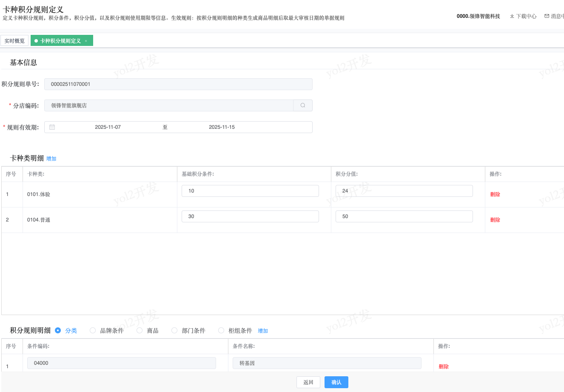Select the 品牌条件 radio option
This screenshot has height=392, width=564.
click(93, 330)
